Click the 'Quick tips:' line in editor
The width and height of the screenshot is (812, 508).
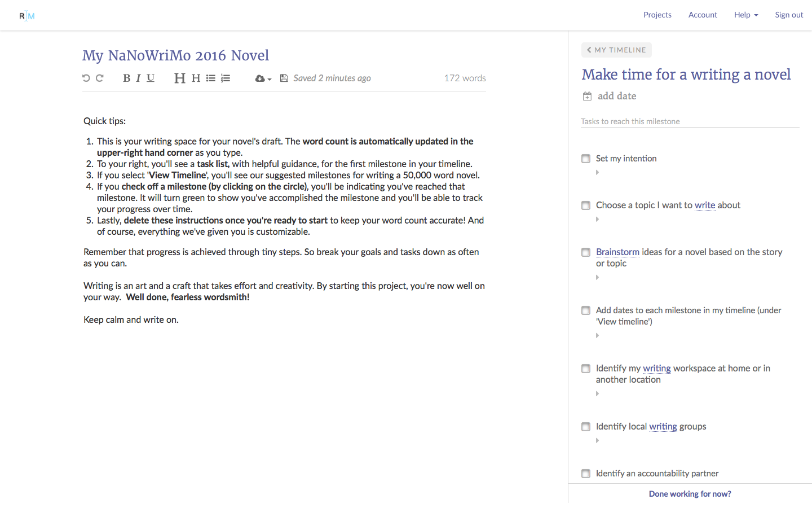[x=105, y=121]
